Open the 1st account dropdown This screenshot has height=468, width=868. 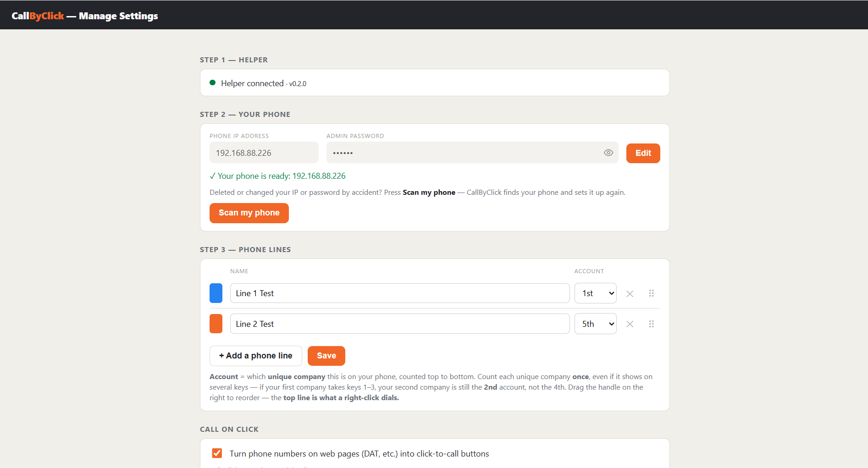[596, 293]
